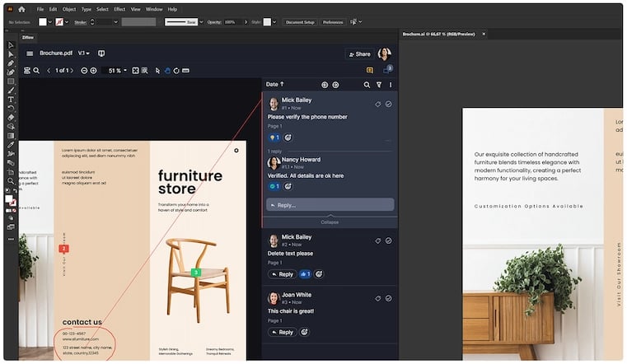Click the Reply input field under Nancy Howard

(x=330, y=205)
